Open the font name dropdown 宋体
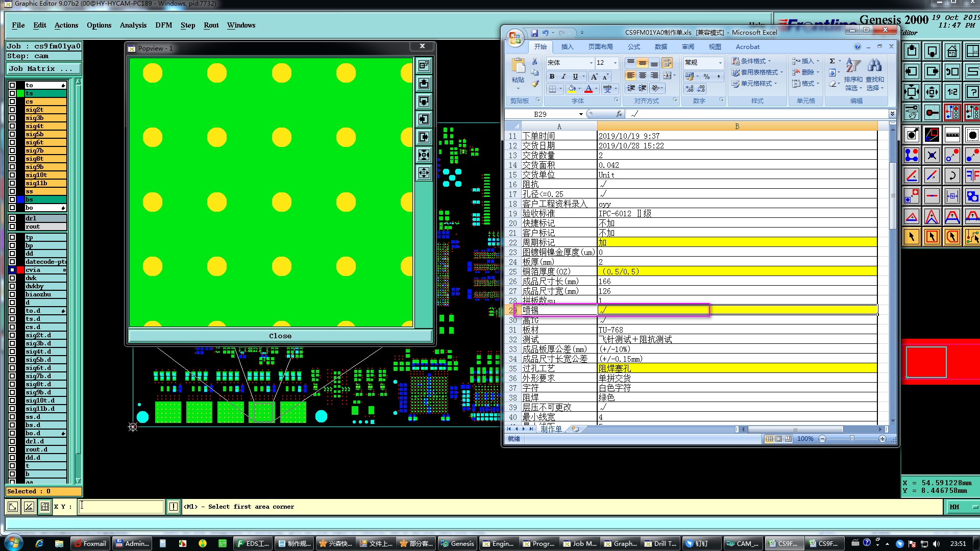This screenshot has height=551, width=980. click(x=591, y=63)
